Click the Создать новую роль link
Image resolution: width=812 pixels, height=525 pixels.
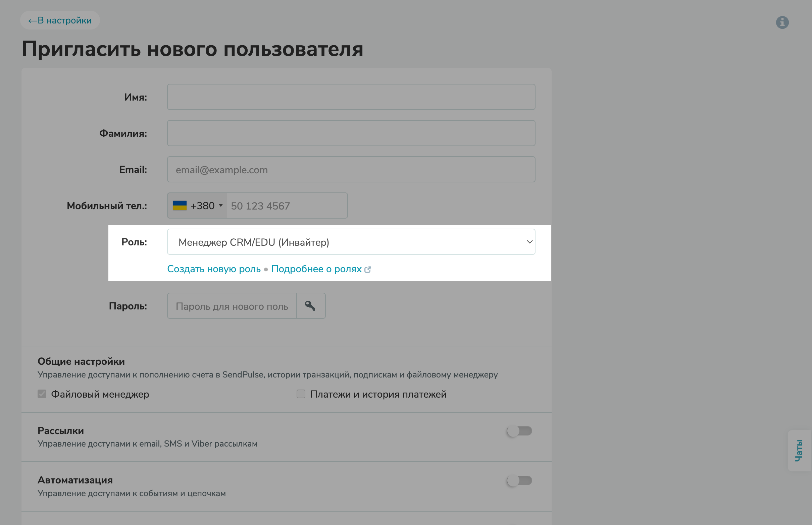click(x=214, y=269)
